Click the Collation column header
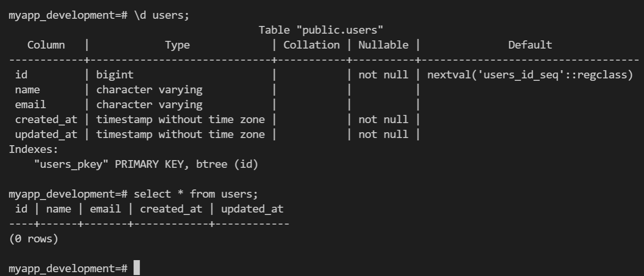Image resolution: width=644 pixels, height=276 pixels. pyautogui.click(x=311, y=45)
